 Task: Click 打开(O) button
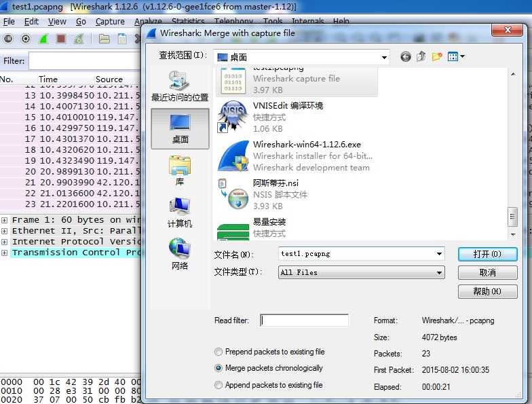(x=487, y=254)
